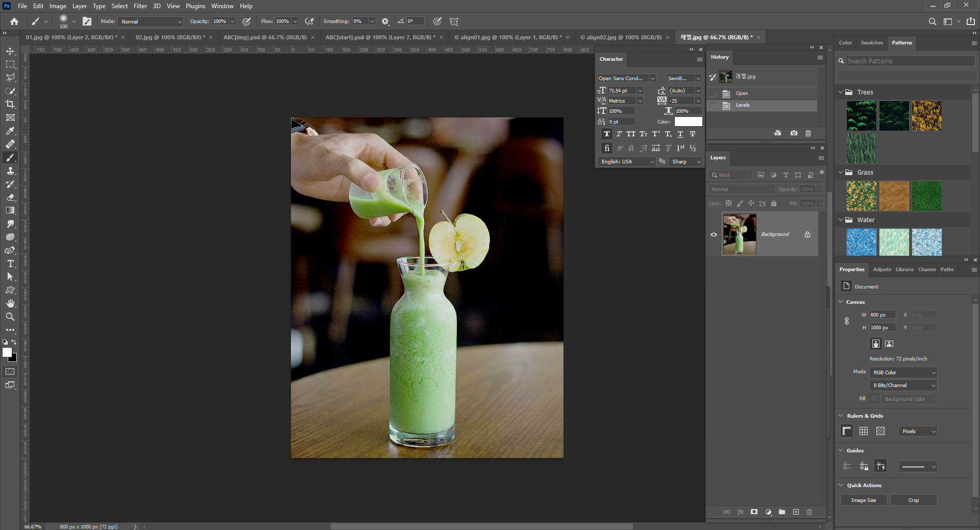The height and width of the screenshot is (530, 980).
Task: Open the RGB Color mode dropdown
Action: (903, 373)
